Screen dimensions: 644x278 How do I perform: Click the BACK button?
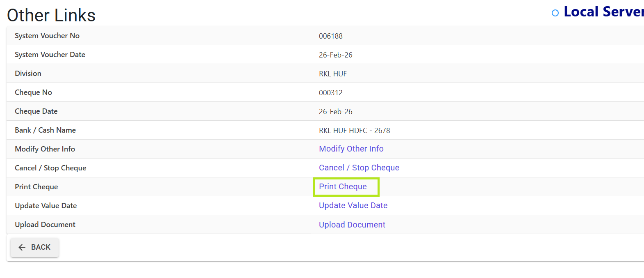[x=35, y=247]
